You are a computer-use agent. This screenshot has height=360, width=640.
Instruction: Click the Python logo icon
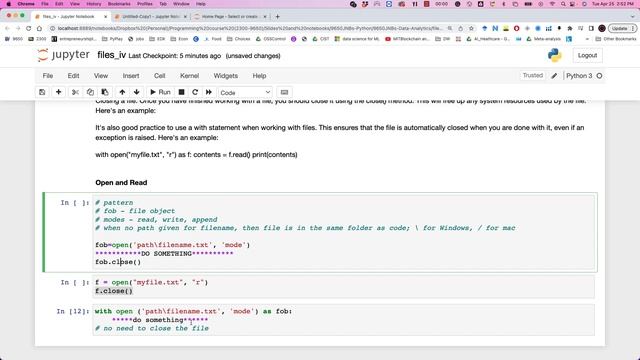click(x=555, y=55)
